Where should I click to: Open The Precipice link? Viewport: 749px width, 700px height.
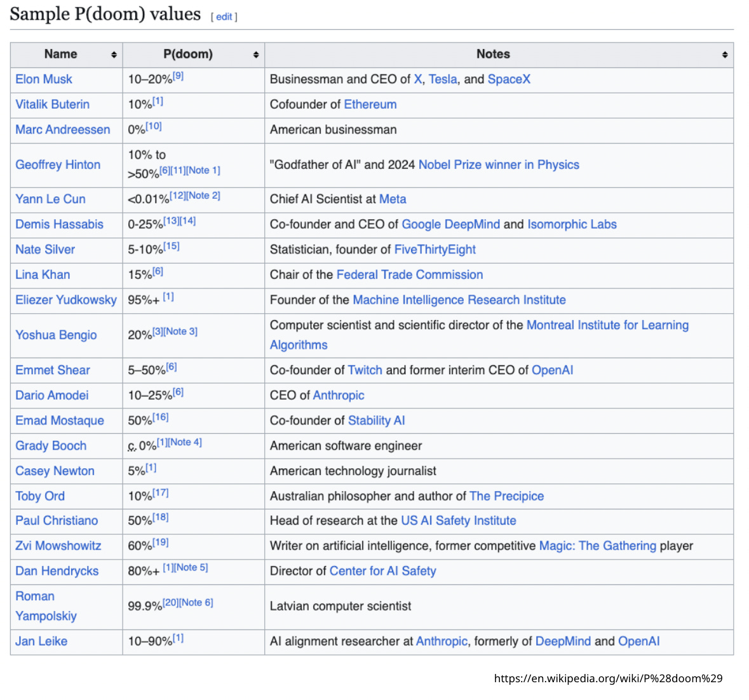(506, 497)
